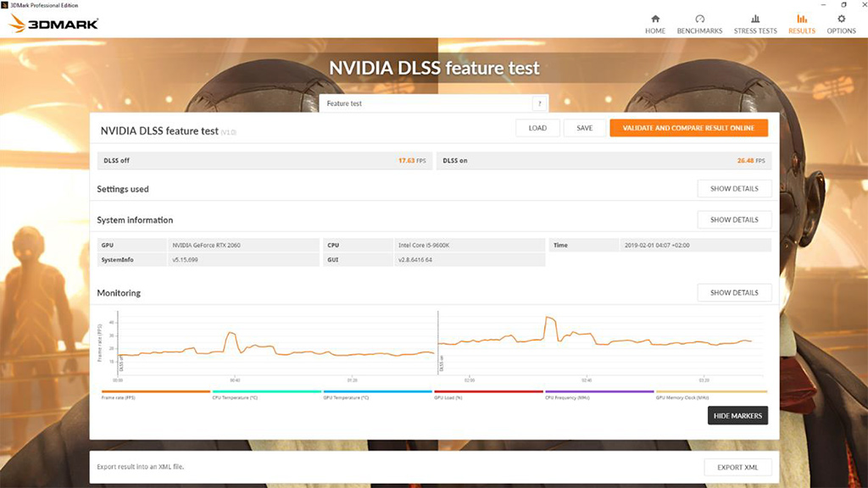Toggle the GPU Load (%) series
The width and height of the screenshot is (868, 488).
pos(488,395)
